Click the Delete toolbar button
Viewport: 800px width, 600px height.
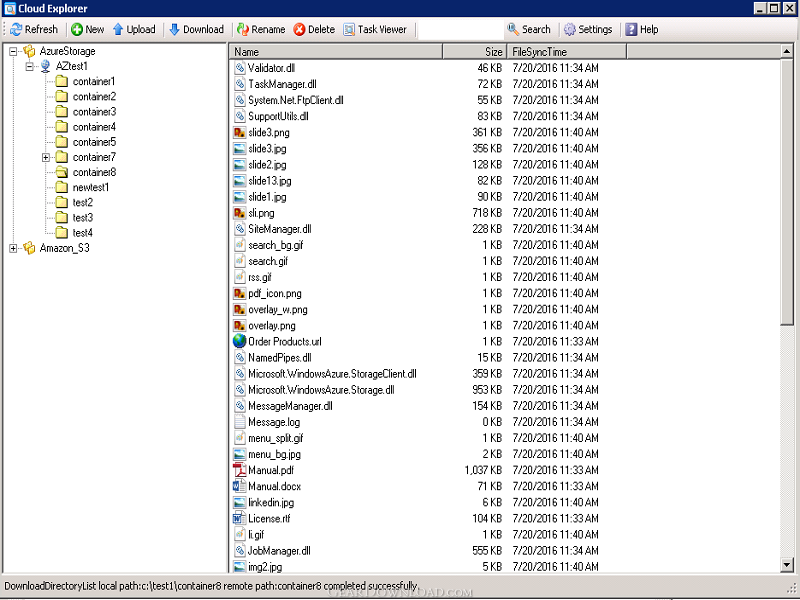[314, 30]
